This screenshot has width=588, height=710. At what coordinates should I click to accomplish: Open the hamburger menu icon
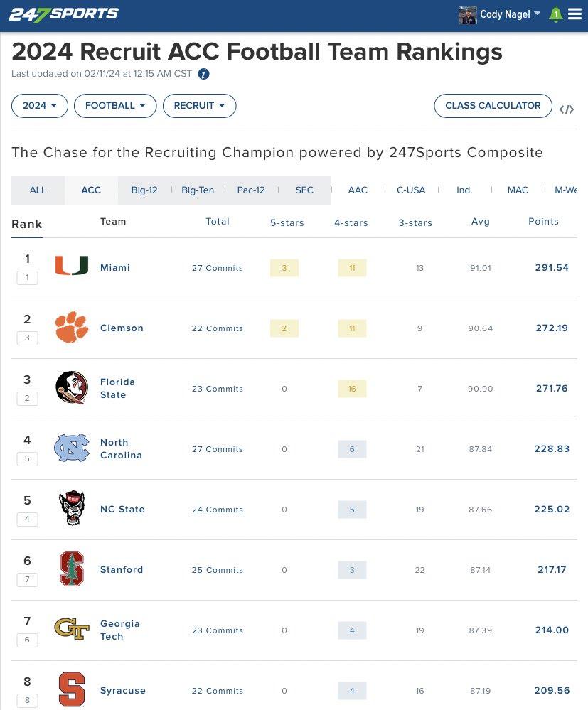(574, 14)
